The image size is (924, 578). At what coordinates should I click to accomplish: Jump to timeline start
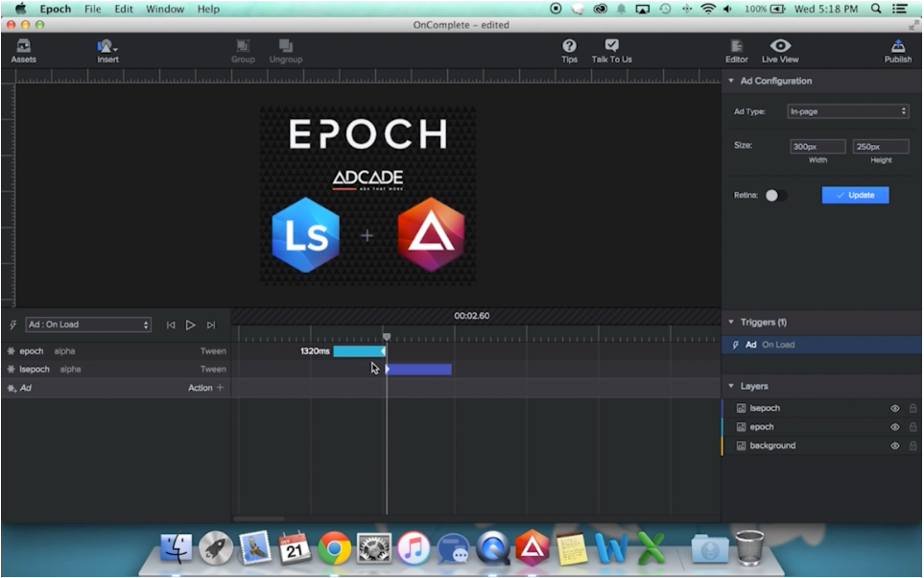pyautogui.click(x=170, y=325)
